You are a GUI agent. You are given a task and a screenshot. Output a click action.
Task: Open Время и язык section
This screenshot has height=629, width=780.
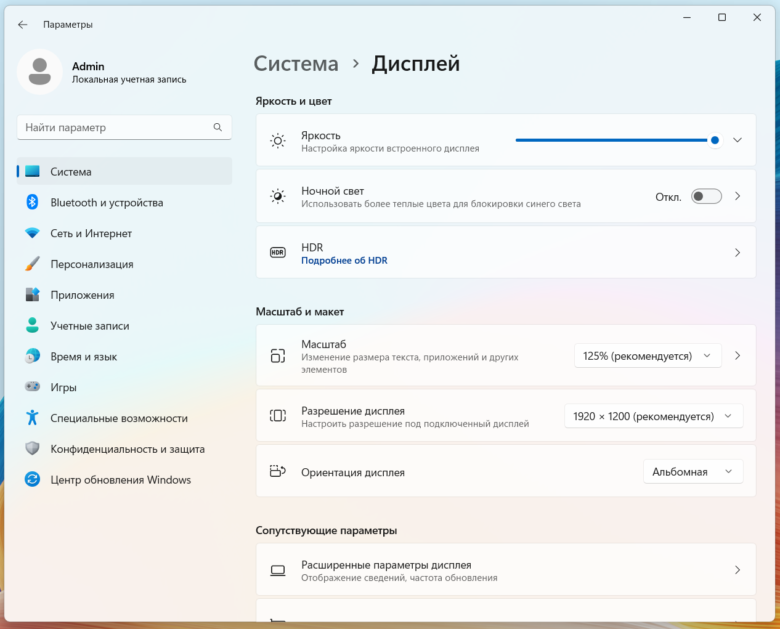coord(124,356)
